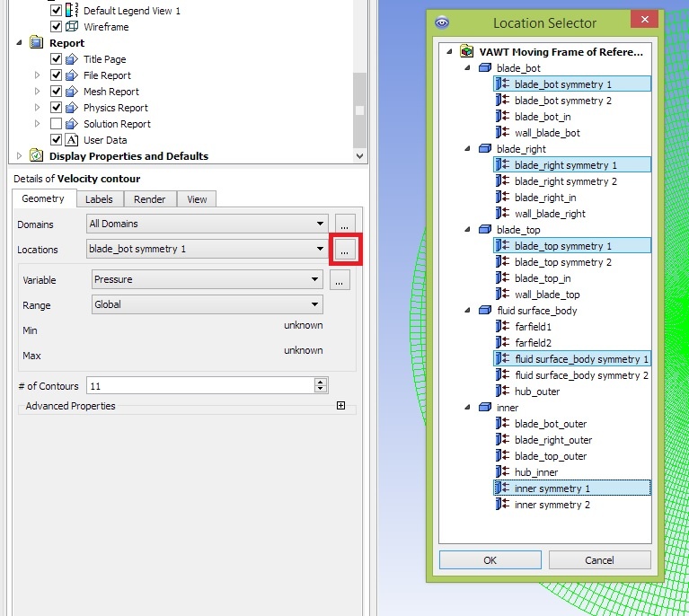Open the Locations dropdown
Viewport: 689px width, 616px height.
[x=208, y=249]
